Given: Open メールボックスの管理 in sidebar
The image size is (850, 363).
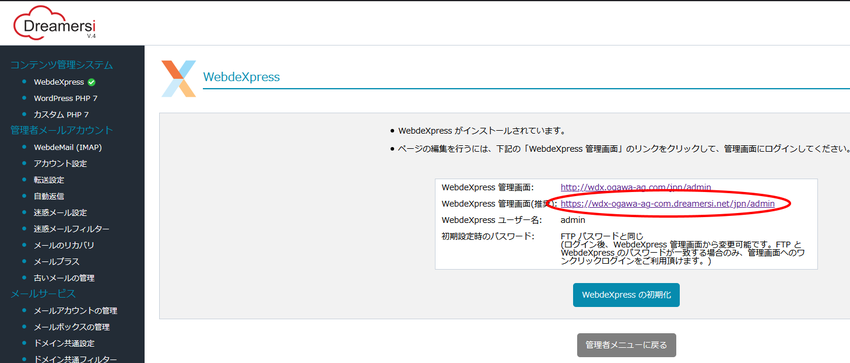Looking at the screenshot, I should tap(72, 327).
